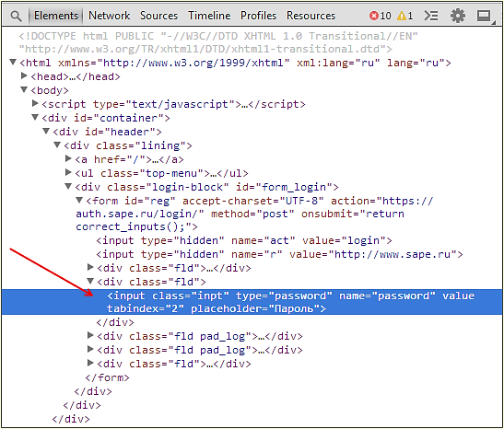Collapse the div class lining node
504x429 pixels.
pos(57,145)
